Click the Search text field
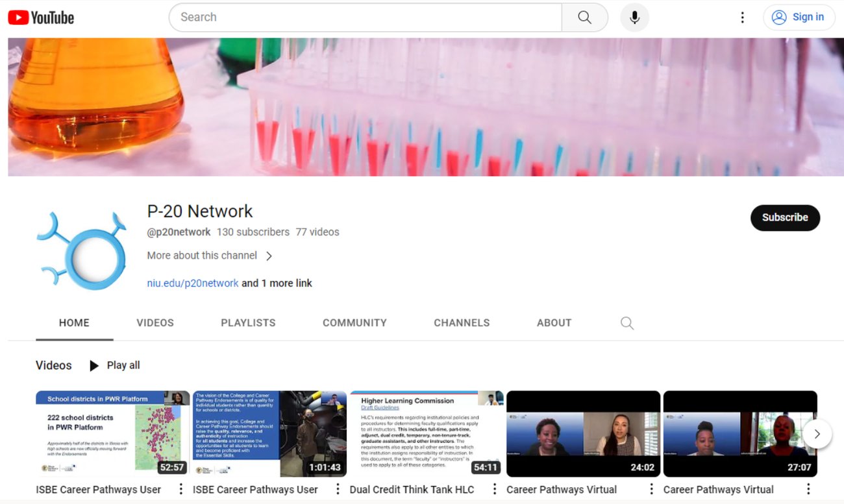 coord(365,18)
